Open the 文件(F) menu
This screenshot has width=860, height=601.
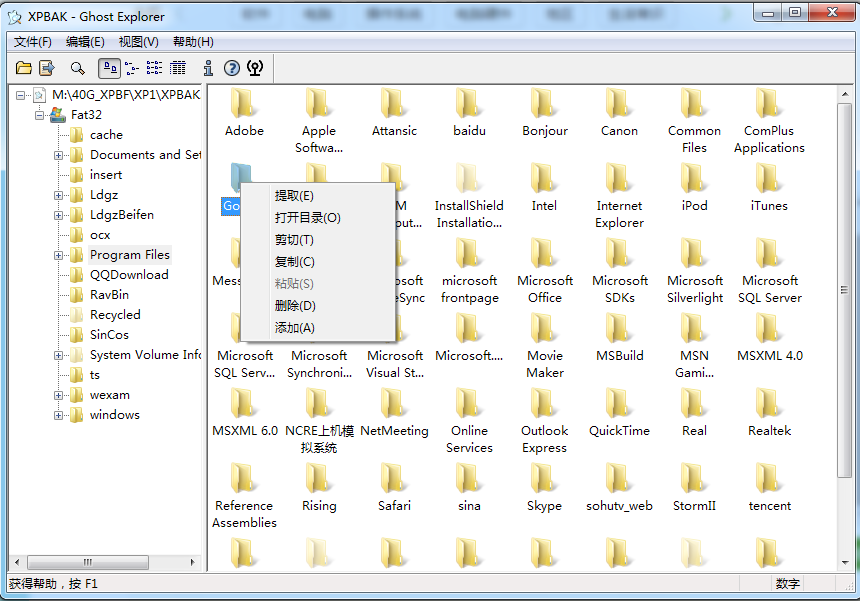pos(32,42)
